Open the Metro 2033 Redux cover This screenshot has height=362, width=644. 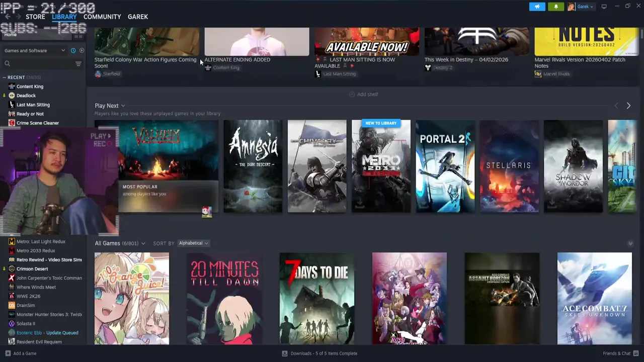coord(381,166)
